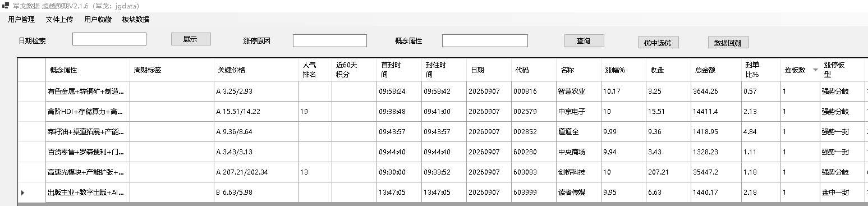Click stock code 603083 cell

click(534, 172)
